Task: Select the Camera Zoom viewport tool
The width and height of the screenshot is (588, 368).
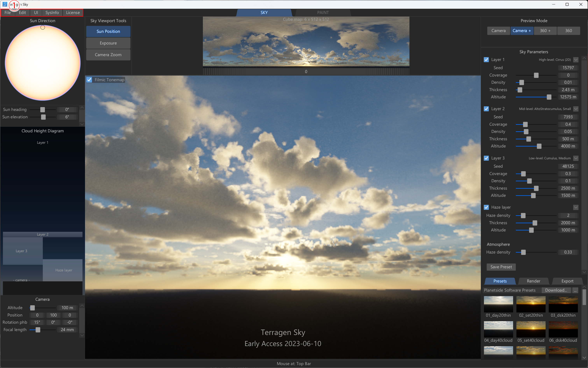Action: click(108, 55)
